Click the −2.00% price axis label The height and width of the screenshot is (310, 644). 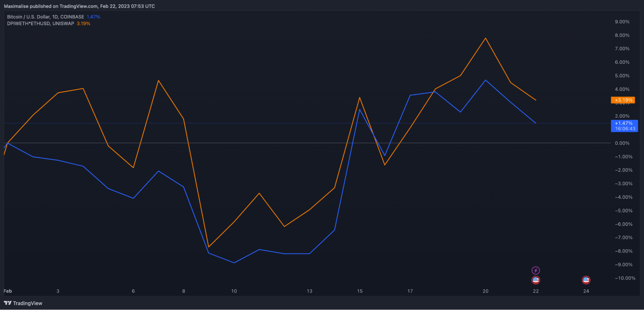click(x=623, y=170)
